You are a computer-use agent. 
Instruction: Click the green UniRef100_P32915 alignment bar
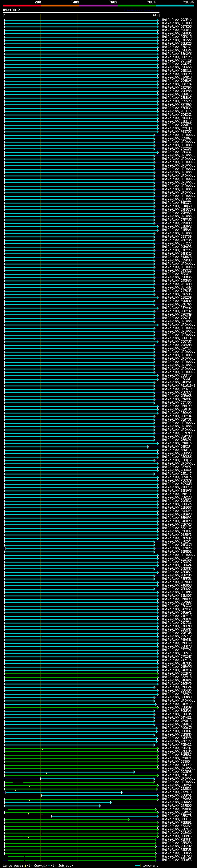(81, 677)
